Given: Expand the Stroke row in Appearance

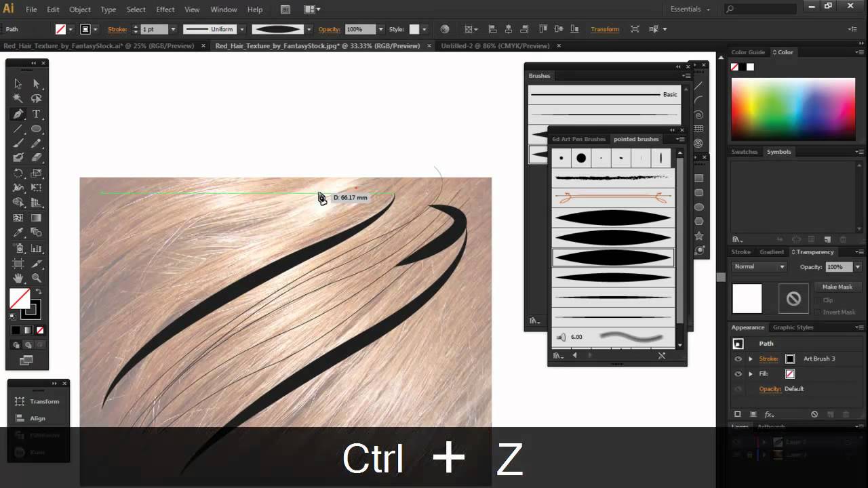Looking at the screenshot, I should (750, 359).
